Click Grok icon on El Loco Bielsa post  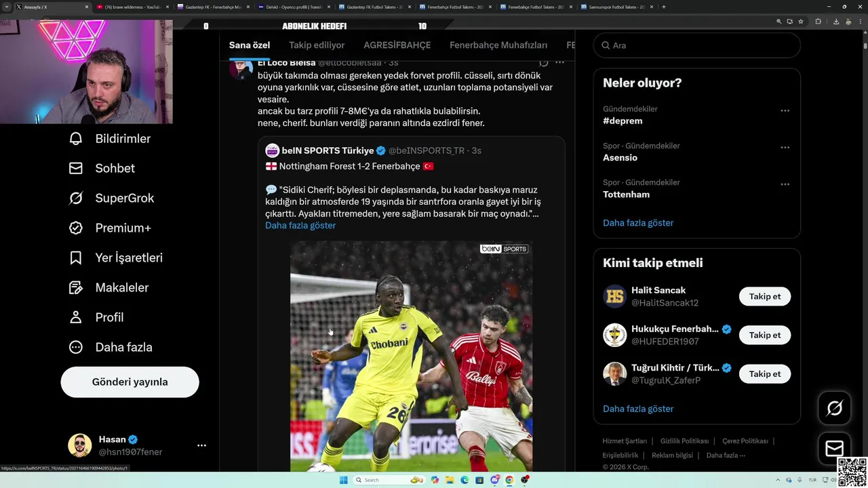coord(543,62)
